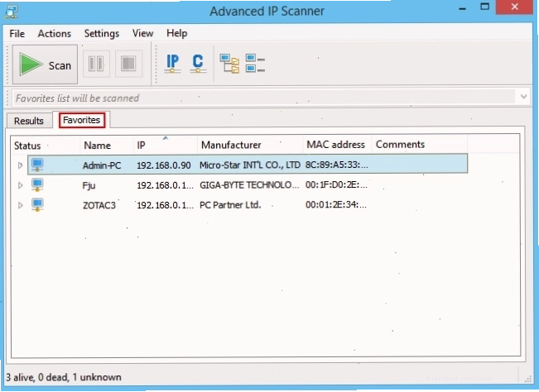Close the Advanced IP Scanner window

pos(515,7)
